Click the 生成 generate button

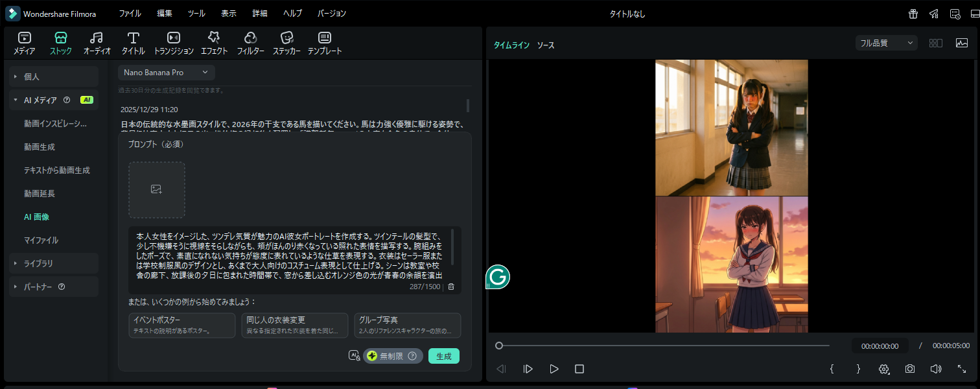click(x=444, y=356)
